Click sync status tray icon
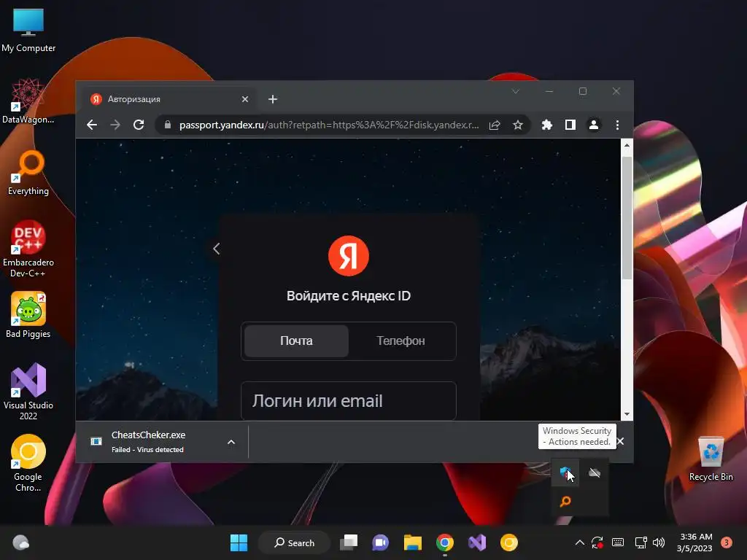Viewport: 747px width, 560px height. [597, 542]
